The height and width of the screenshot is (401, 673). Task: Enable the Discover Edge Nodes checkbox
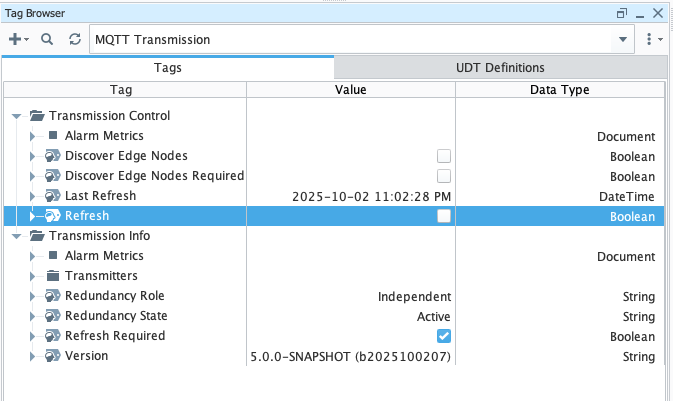pyautogui.click(x=444, y=156)
